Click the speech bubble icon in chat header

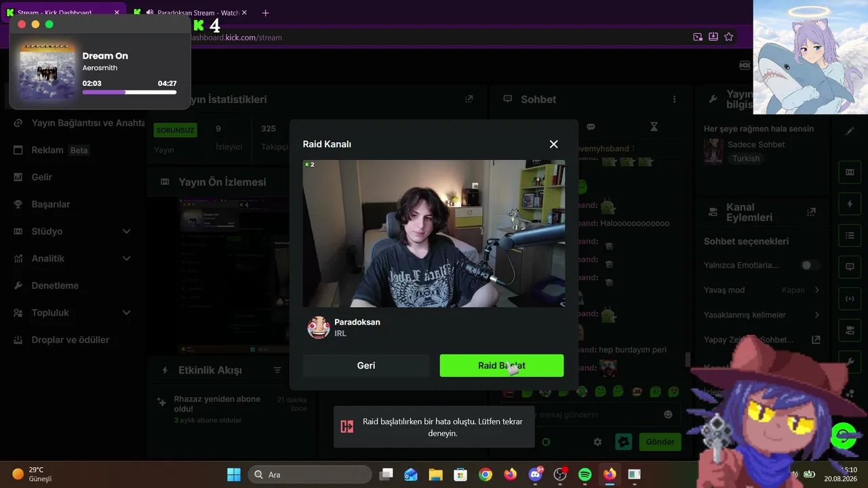coord(591,127)
